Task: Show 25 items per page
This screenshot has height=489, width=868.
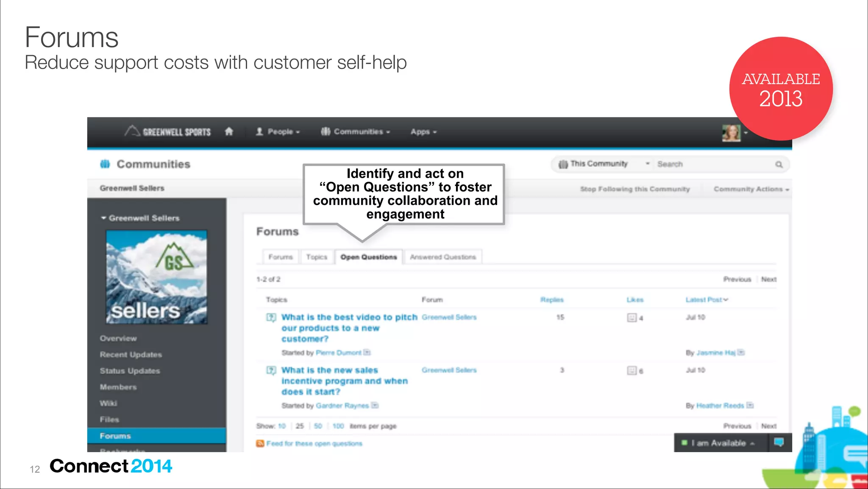Action: [x=300, y=426]
